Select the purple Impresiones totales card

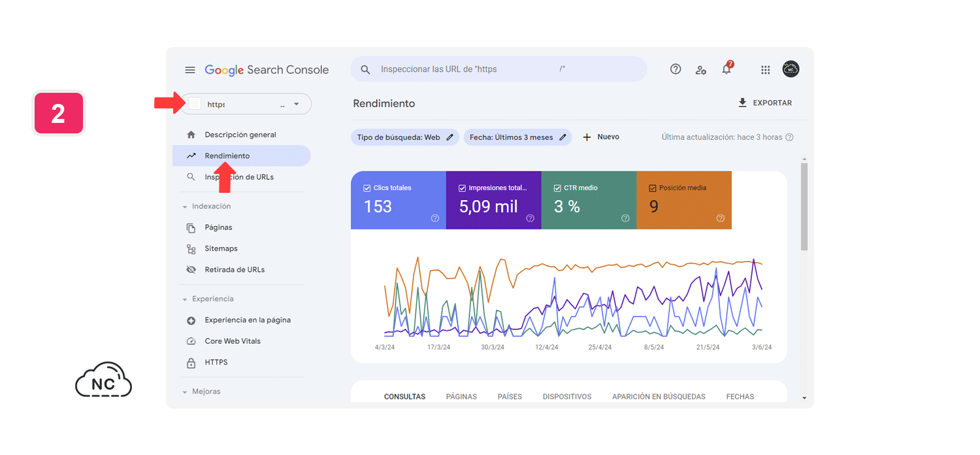494,200
